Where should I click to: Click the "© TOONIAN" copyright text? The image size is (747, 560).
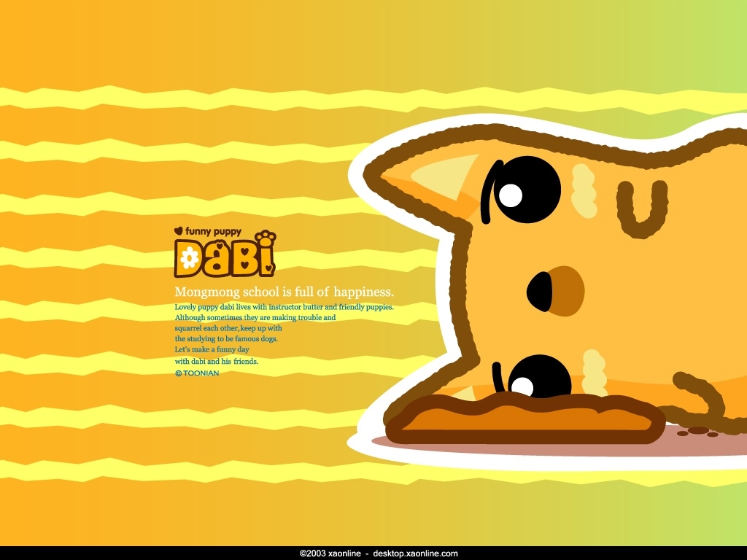pyautogui.click(x=197, y=373)
